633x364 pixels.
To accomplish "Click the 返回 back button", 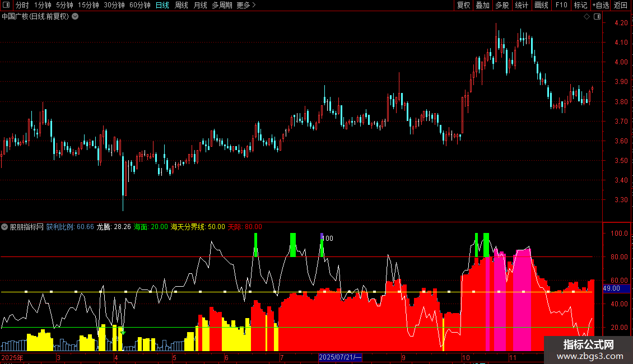I will [621, 5].
